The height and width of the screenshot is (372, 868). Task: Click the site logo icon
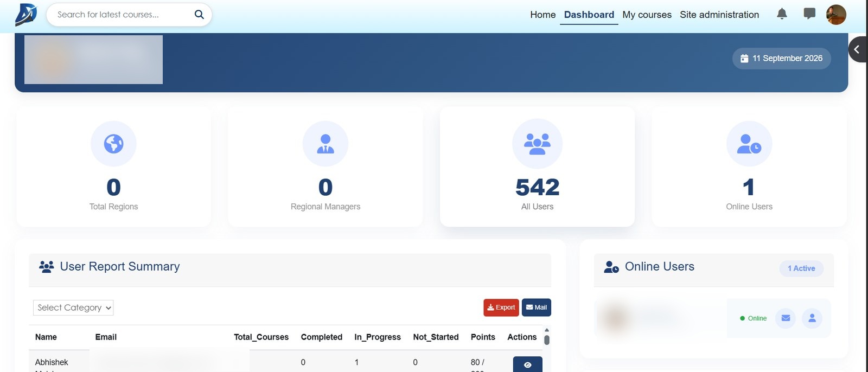click(26, 15)
